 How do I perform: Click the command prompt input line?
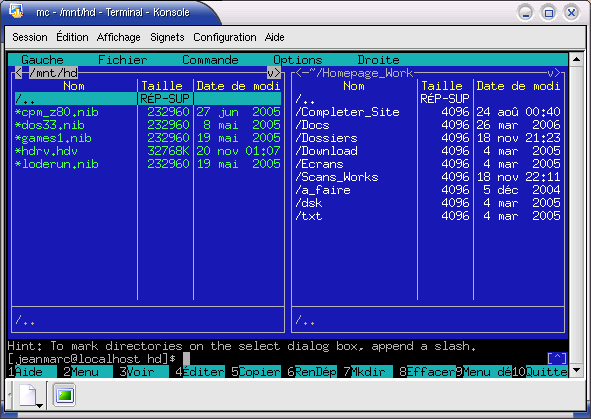coord(288,358)
